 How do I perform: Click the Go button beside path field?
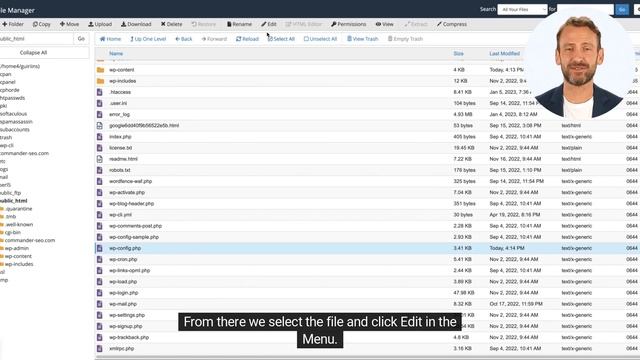tap(81, 39)
